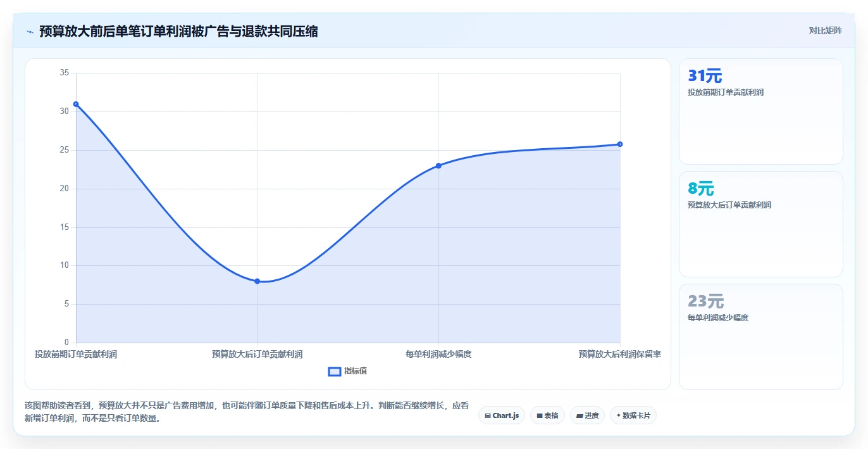
Task: Click data point for 每单利润减少幅度
Action: point(438,166)
